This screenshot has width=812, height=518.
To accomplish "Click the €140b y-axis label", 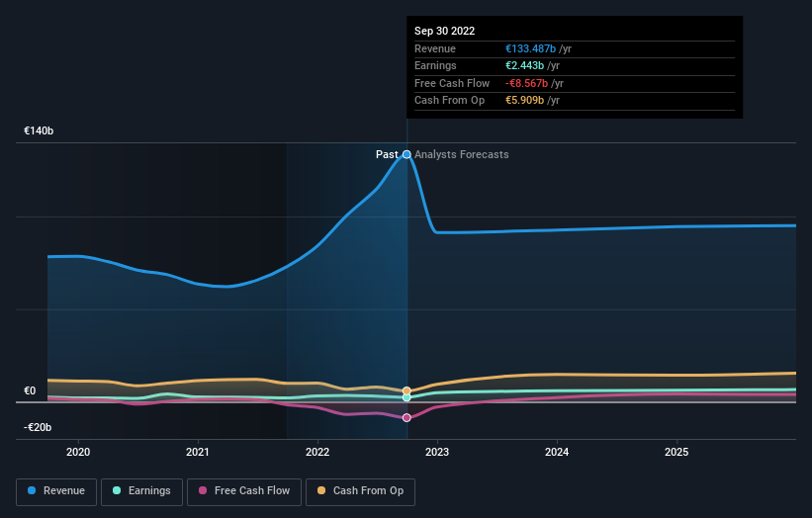I will [x=39, y=130].
